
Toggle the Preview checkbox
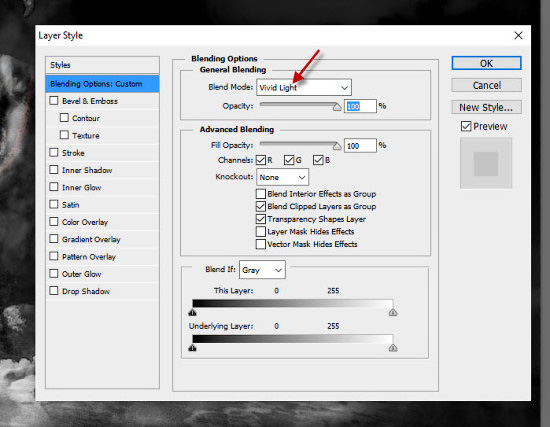tap(466, 126)
